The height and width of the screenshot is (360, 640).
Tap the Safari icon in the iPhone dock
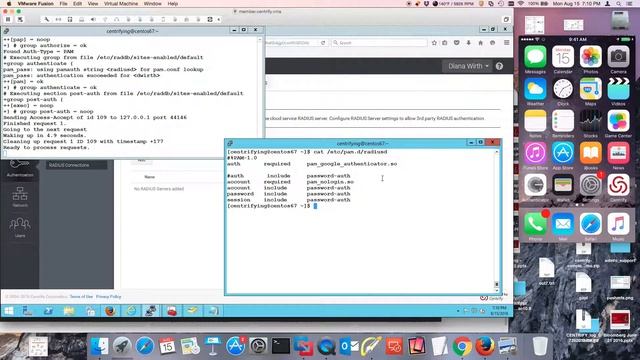pos(591,224)
